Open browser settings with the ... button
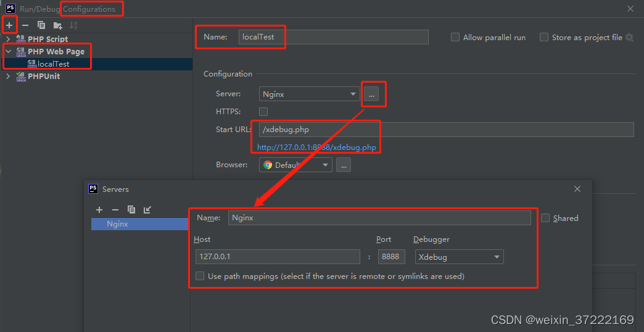Screen dimensions: 644x332 (344, 165)
